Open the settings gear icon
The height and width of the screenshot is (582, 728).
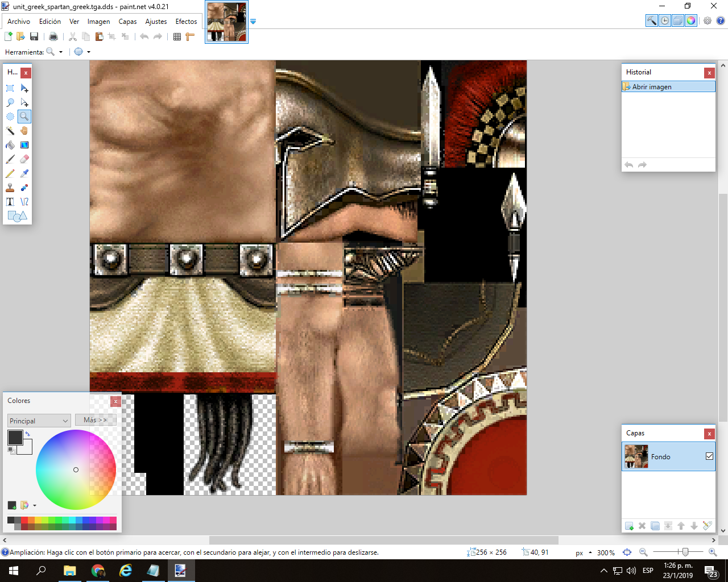(708, 20)
